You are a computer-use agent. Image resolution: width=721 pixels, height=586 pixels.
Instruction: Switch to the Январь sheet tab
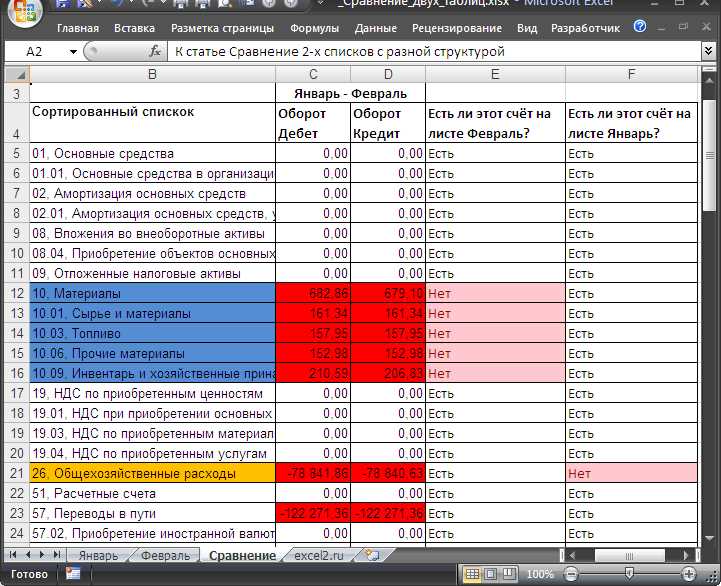click(x=98, y=555)
